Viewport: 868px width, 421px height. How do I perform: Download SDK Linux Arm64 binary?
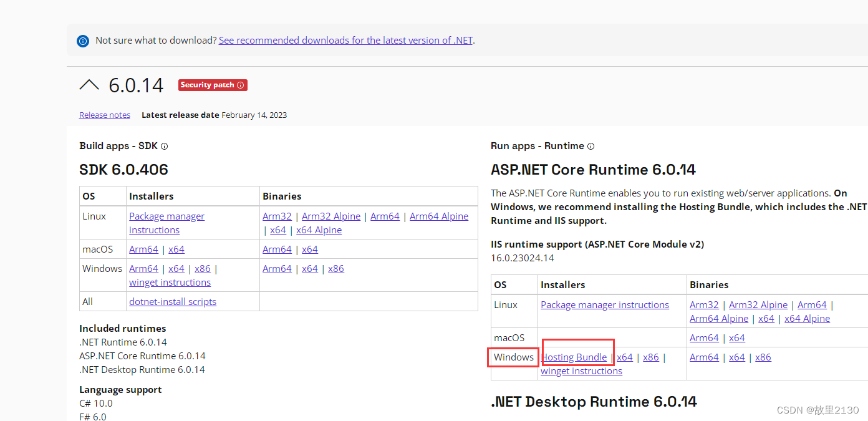[385, 216]
